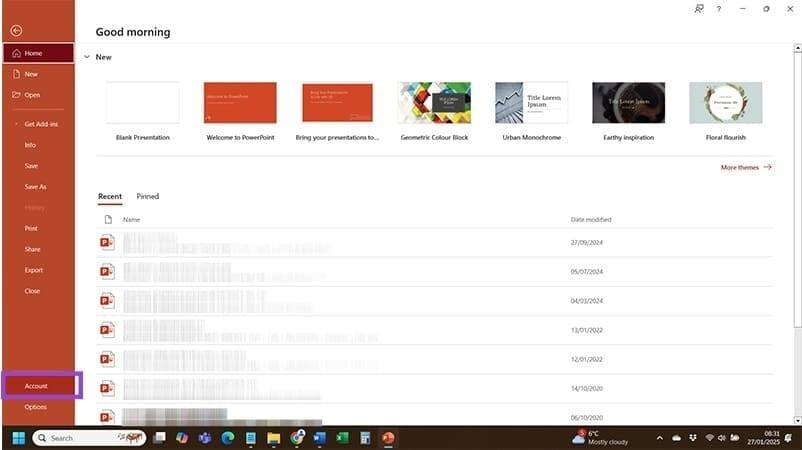Go back using the back arrow icon
802x450 pixels.
click(x=16, y=31)
